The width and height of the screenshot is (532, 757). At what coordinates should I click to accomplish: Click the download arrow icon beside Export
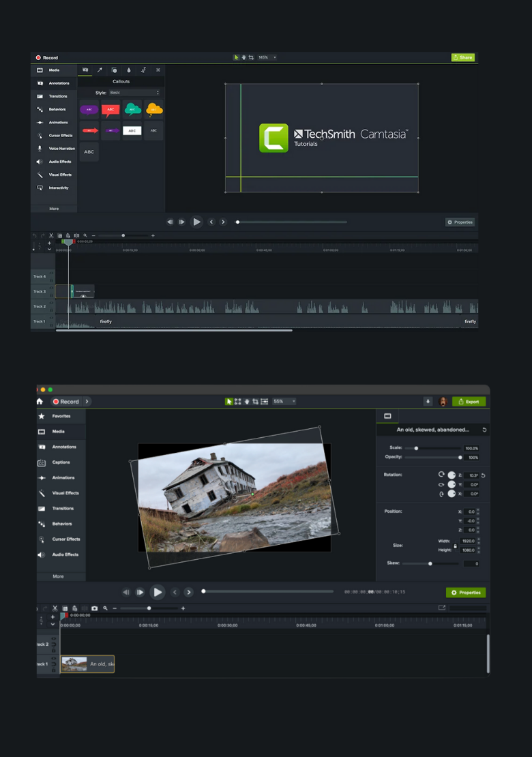428,402
